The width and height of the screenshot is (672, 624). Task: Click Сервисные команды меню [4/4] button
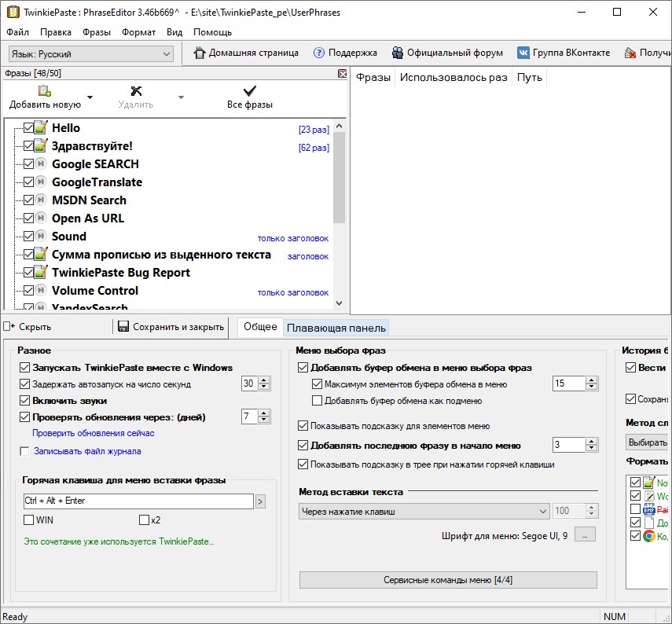tap(448, 580)
